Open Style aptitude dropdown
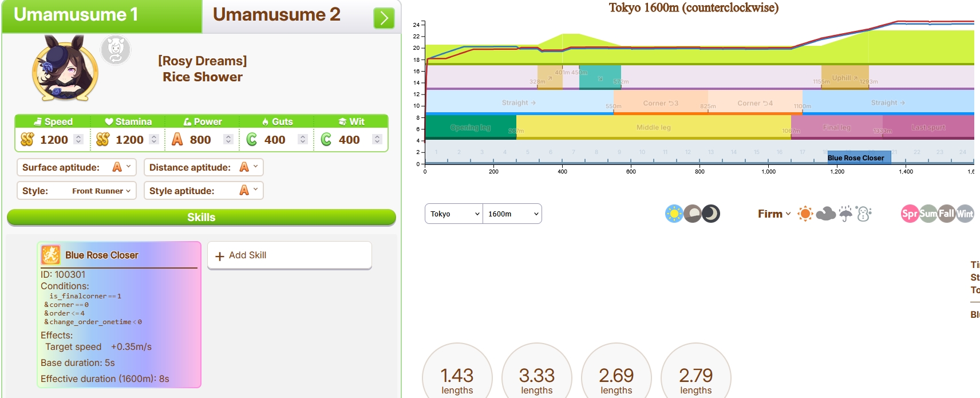This screenshot has width=980, height=398. (x=204, y=191)
